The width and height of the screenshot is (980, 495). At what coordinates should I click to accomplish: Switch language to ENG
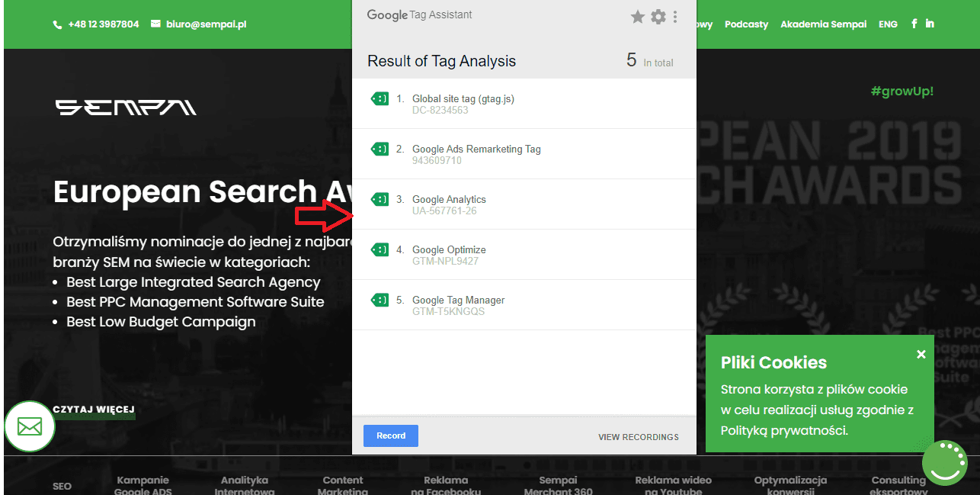tap(888, 24)
